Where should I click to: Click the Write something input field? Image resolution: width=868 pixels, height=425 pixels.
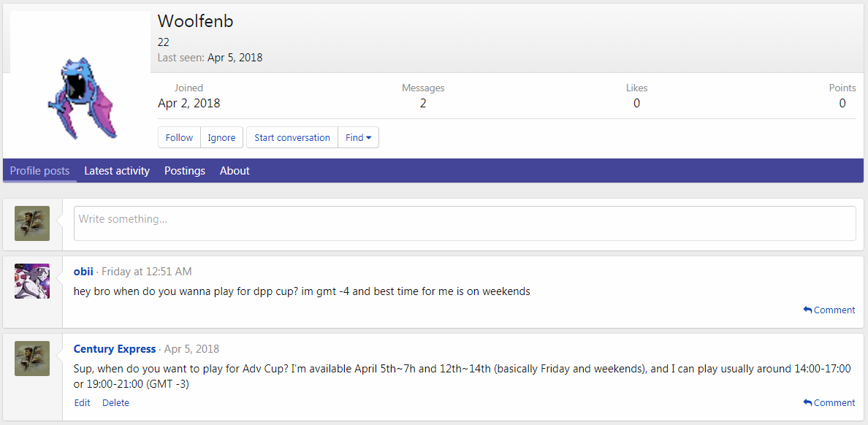click(x=465, y=223)
